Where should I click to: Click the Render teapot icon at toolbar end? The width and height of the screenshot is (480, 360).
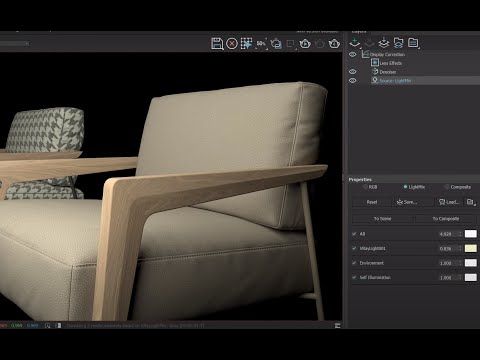pos(334,44)
